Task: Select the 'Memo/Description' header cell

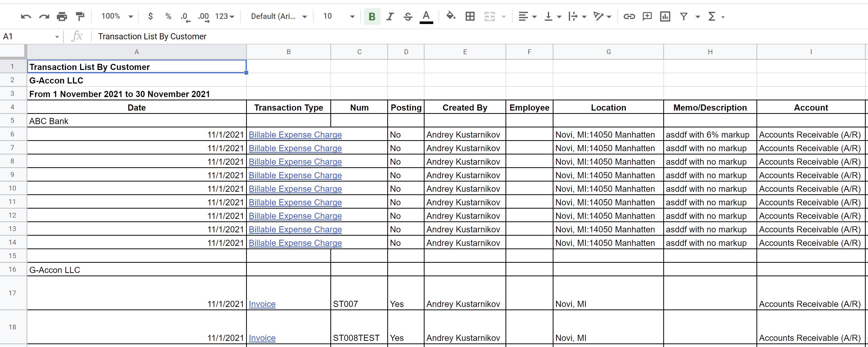Action: point(710,107)
